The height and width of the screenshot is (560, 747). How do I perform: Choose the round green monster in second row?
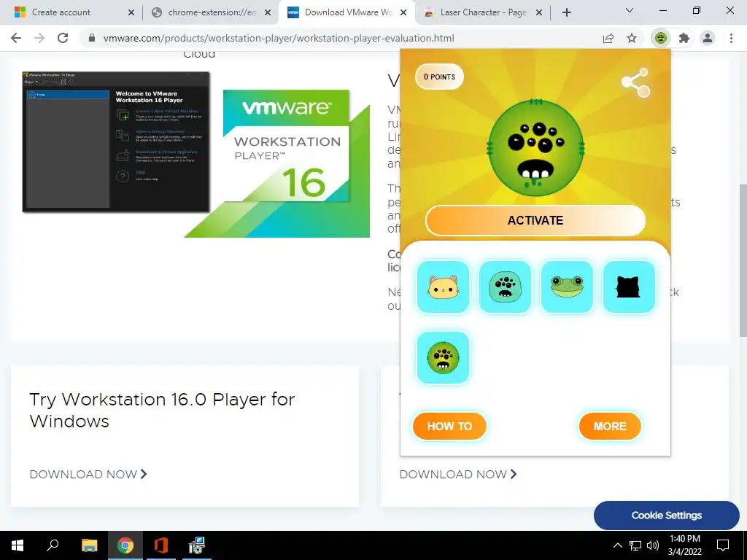pos(443,357)
